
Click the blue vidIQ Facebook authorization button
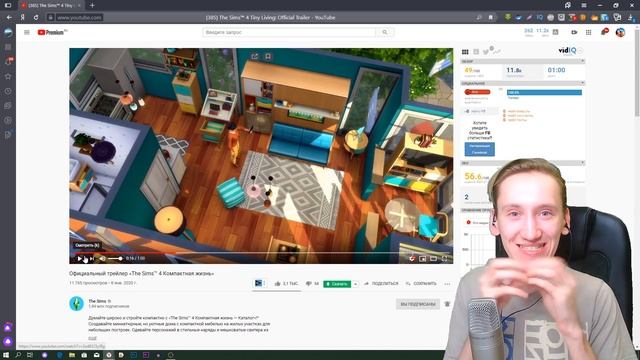tap(480, 149)
